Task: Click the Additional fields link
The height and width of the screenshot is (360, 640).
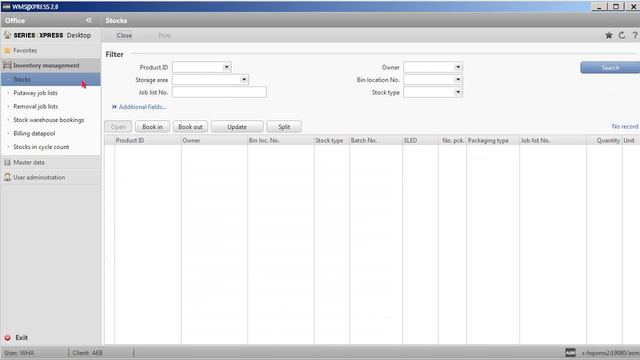Action: click(x=142, y=107)
